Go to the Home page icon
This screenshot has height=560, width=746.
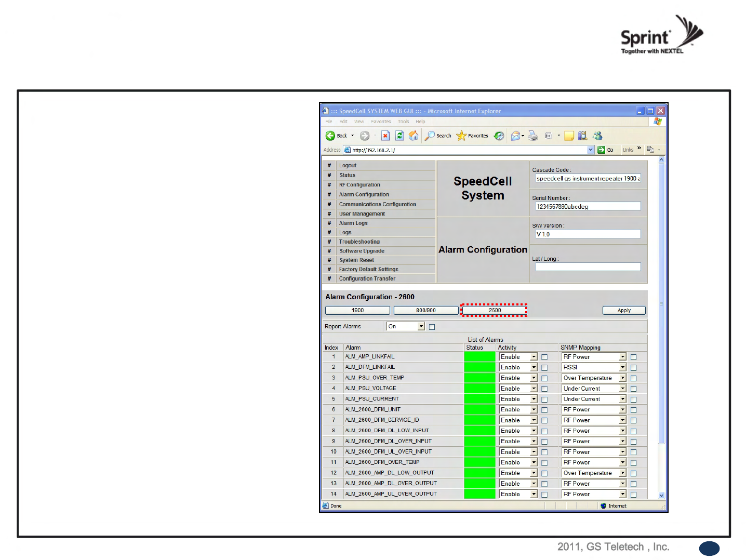pyautogui.click(x=414, y=136)
